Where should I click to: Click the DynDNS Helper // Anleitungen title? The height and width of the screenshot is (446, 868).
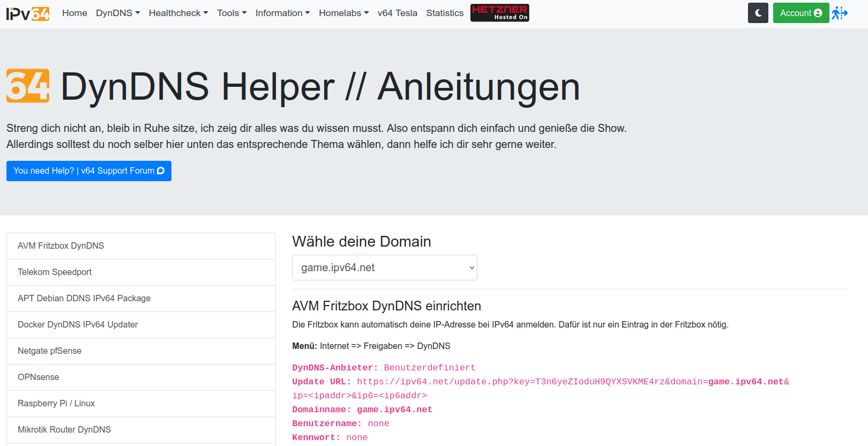point(320,87)
